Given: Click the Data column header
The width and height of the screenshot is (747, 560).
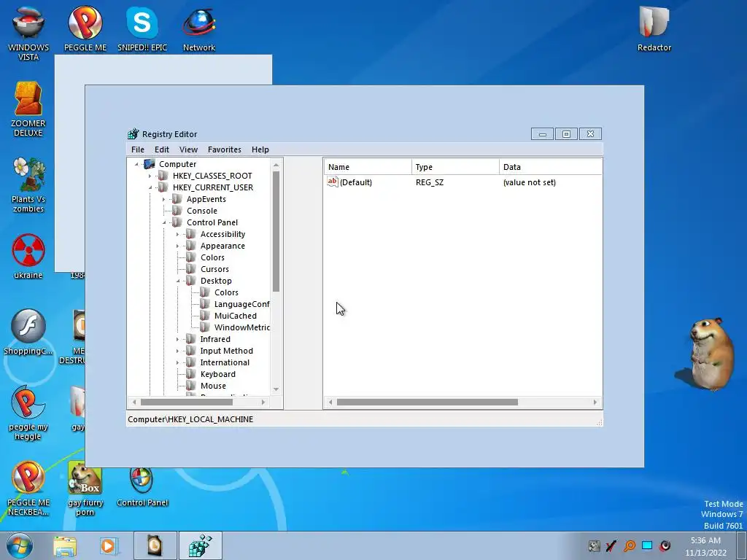Looking at the screenshot, I should coord(551,167).
